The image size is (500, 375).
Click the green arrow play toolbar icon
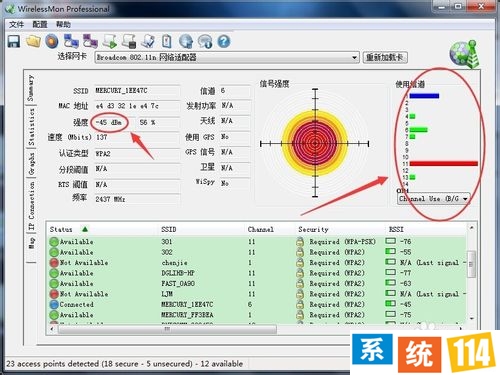click(x=110, y=41)
